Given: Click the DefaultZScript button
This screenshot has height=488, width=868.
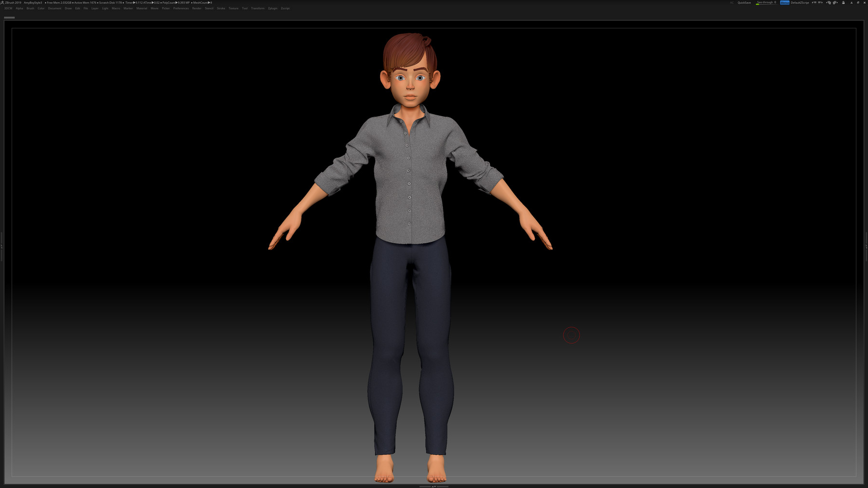Looking at the screenshot, I should (800, 2).
